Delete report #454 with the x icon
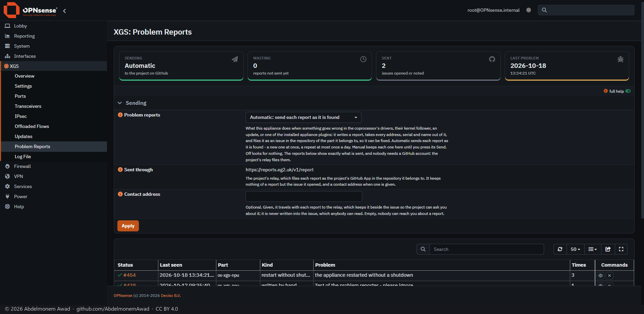 [x=609, y=276]
